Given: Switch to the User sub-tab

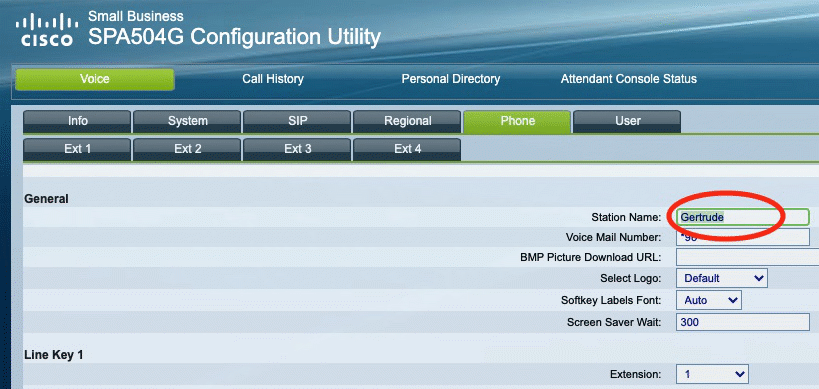Looking at the screenshot, I should coord(627,121).
